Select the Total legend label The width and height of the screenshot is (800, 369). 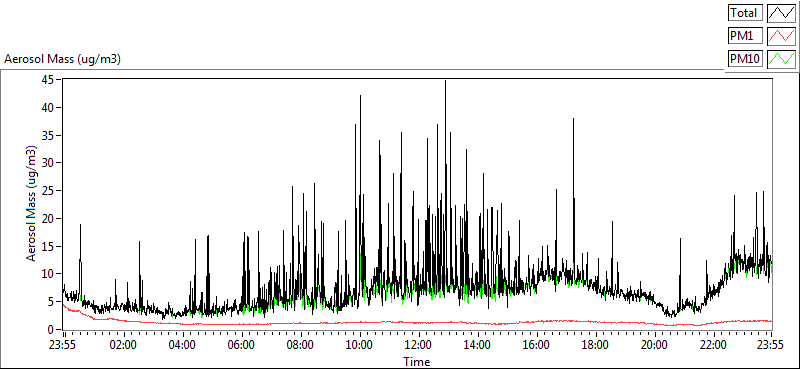(745, 12)
